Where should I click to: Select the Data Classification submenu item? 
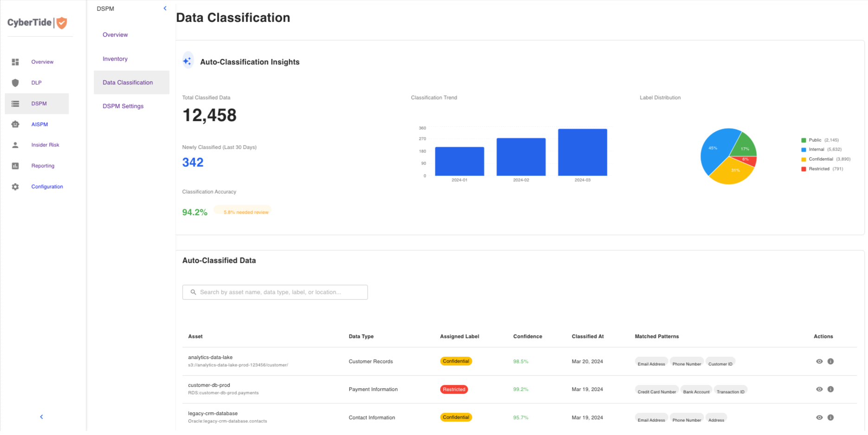(128, 83)
